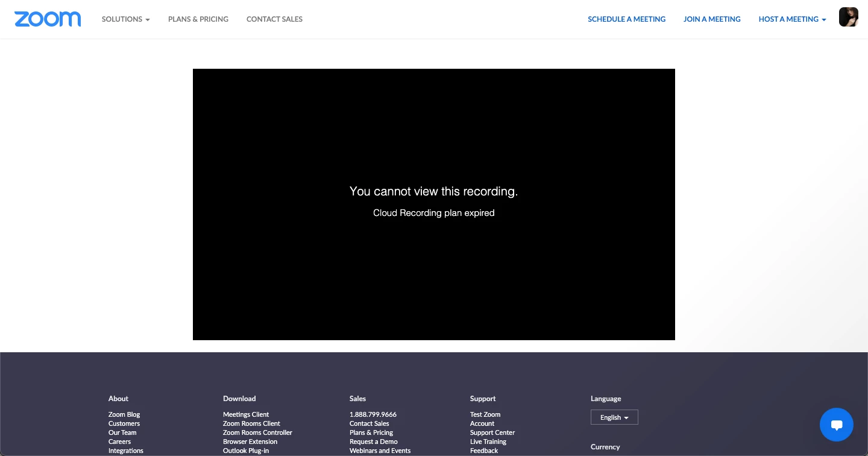868x456 pixels.
Task: Open Zoom Rooms Controller link
Action: [x=257, y=432]
